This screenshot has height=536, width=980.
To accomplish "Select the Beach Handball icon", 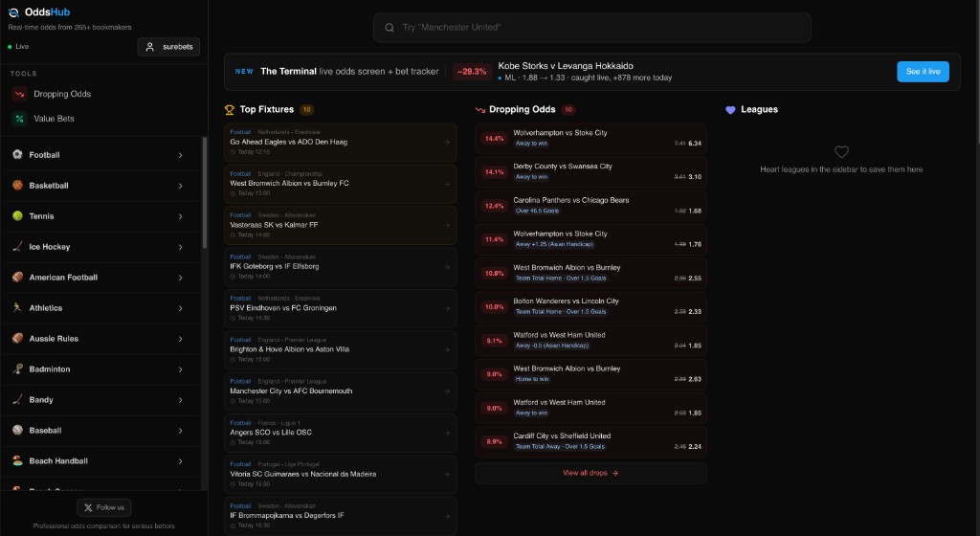I will pos(17,460).
